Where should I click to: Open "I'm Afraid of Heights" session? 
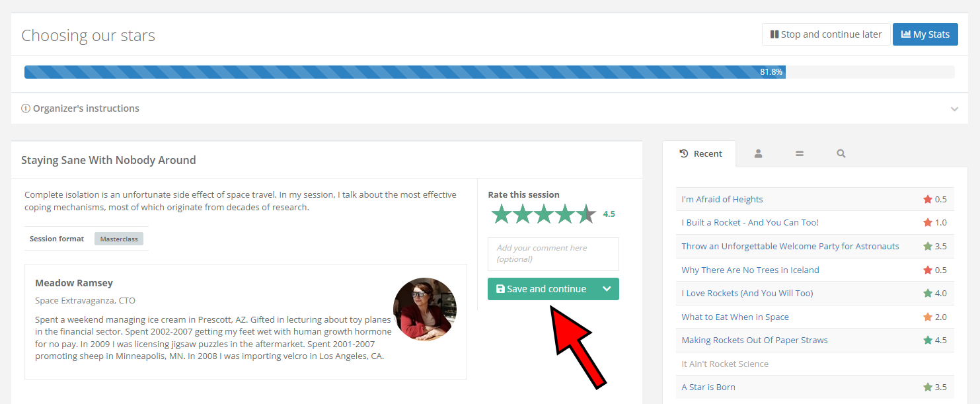coord(722,199)
